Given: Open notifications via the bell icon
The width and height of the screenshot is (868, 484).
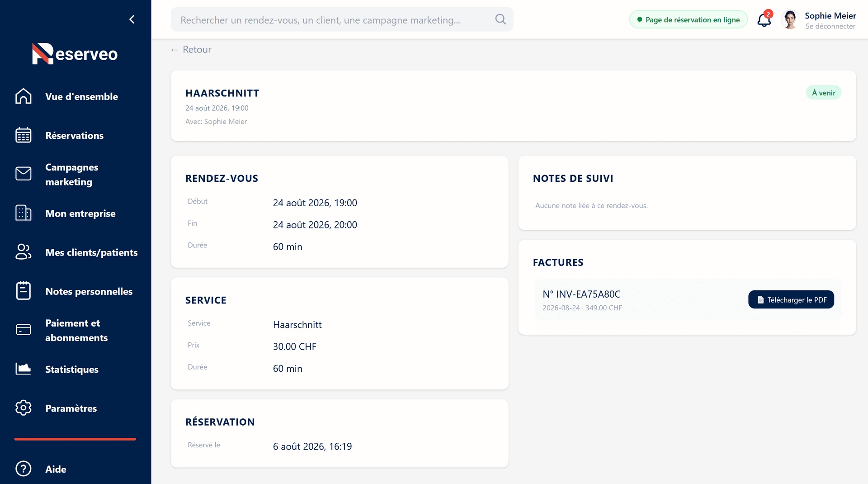Looking at the screenshot, I should point(764,19).
